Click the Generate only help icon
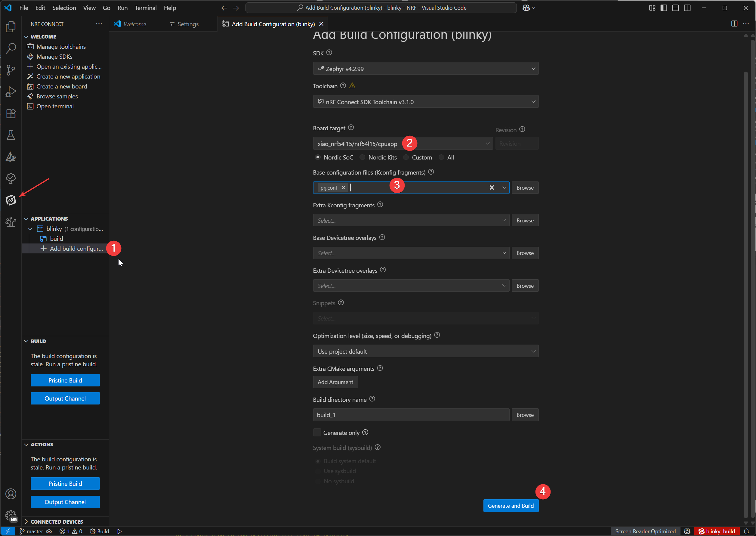 coord(365,432)
